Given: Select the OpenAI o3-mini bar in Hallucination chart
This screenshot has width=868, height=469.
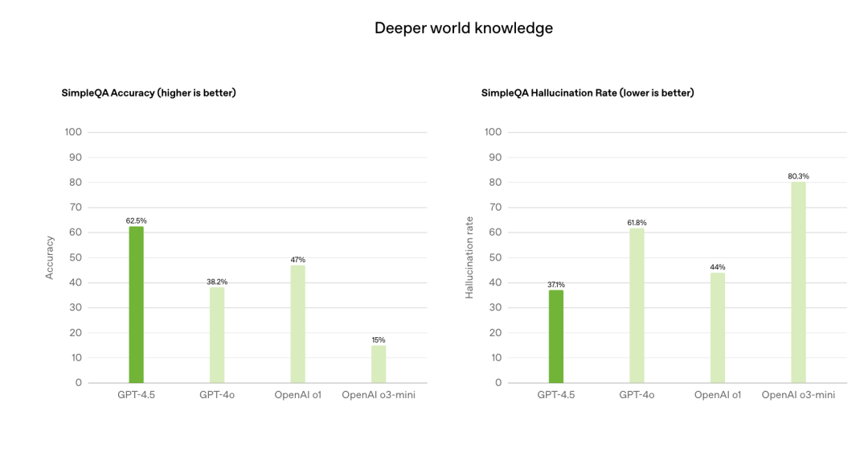Looking at the screenshot, I should [x=798, y=282].
